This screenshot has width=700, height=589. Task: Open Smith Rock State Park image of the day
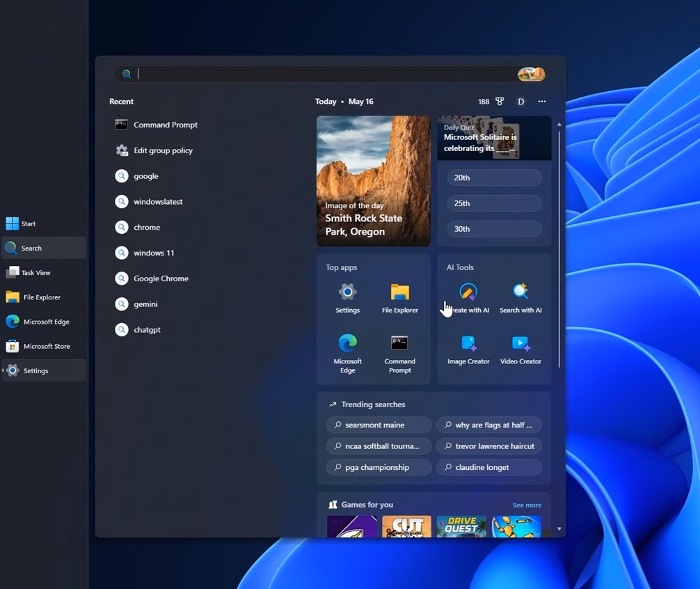(374, 181)
